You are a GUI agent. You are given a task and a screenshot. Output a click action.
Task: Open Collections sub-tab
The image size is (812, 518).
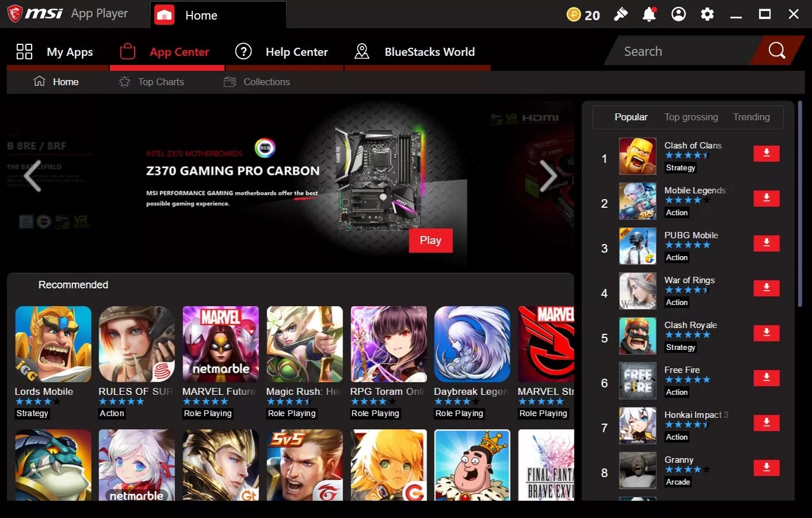(x=257, y=82)
